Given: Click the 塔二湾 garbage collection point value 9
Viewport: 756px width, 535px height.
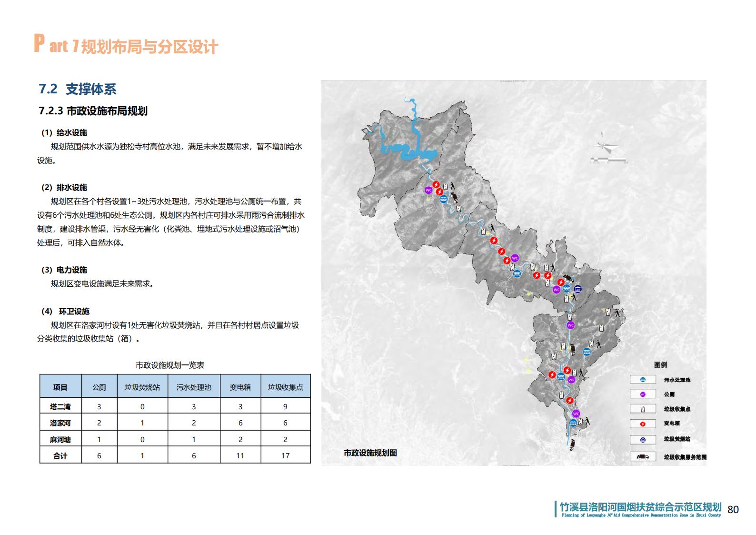Looking at the screenshot, I should point(286,406).
